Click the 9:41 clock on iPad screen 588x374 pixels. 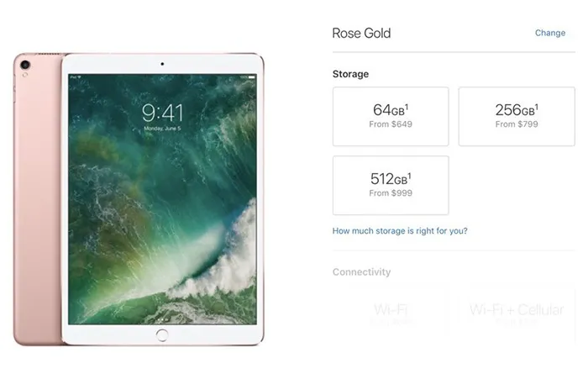coord(162,113)
